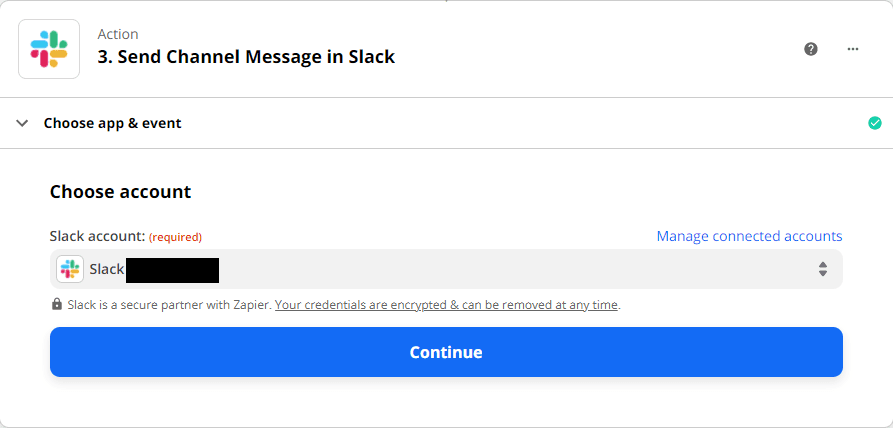Click the redacted account name in the selector
This screenshot has height=428, width=893.
tap(172, 269)
